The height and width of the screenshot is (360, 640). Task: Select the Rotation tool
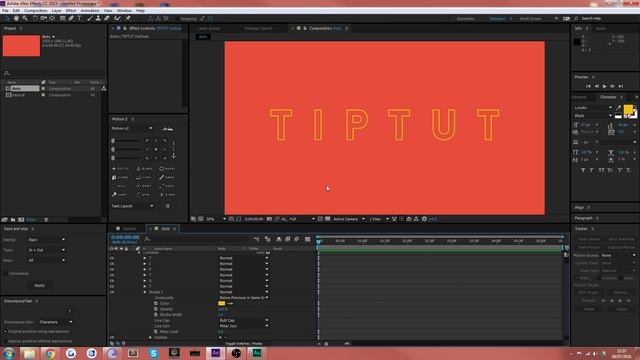click(35, 18)
